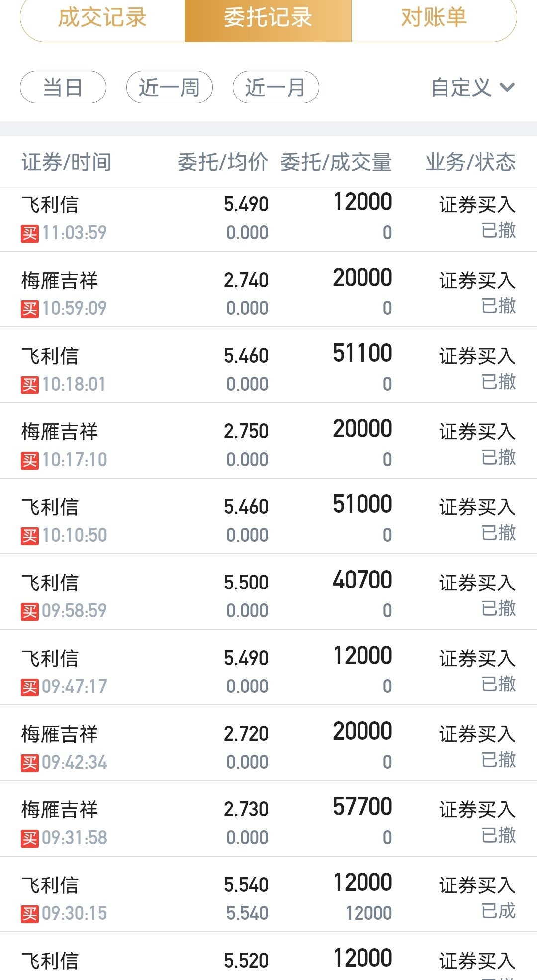Click the chevron arrow next to 自定义
Screen dimensions: 537x980
pos(507,88)
